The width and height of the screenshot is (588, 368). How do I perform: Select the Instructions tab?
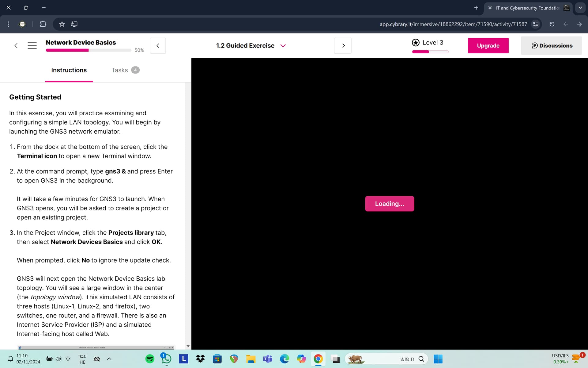69,70
